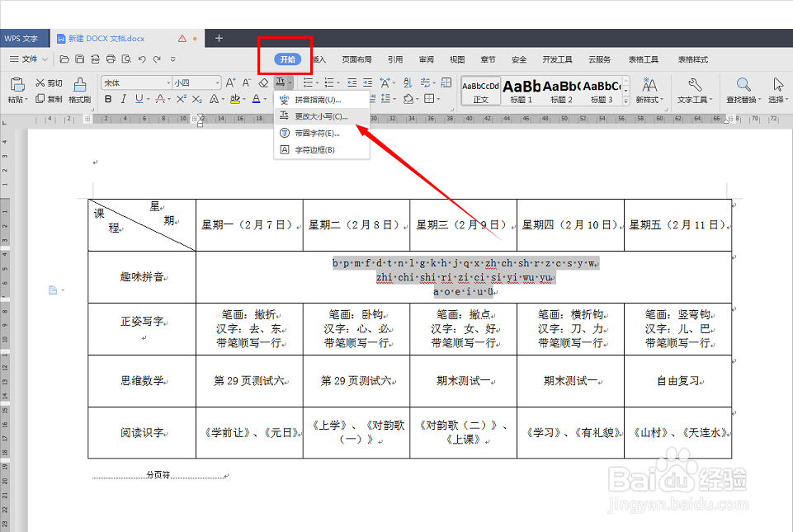Toggle italic formatting with the I icon
793x532 pixels.
(x=123, y=99)
